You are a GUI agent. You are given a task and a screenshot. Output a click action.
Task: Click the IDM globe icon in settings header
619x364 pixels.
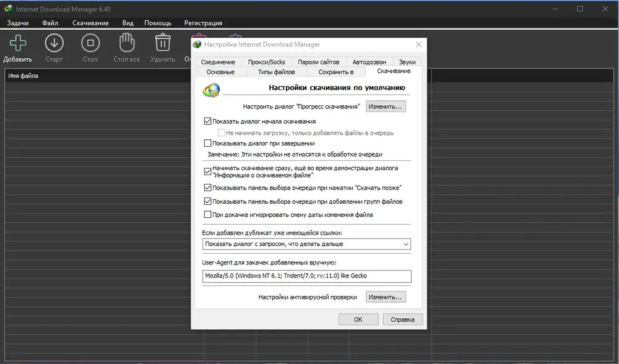(211, 90)
